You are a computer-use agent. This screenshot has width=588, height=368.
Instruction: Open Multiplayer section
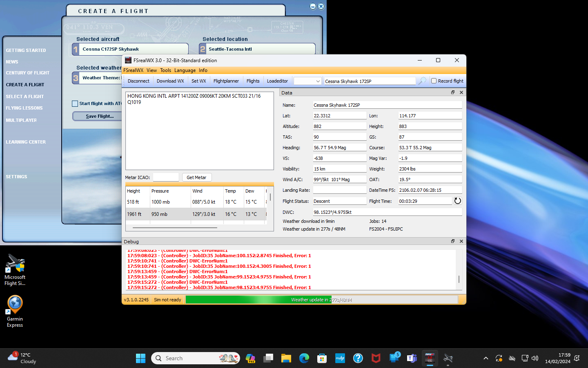pos(21,120)
